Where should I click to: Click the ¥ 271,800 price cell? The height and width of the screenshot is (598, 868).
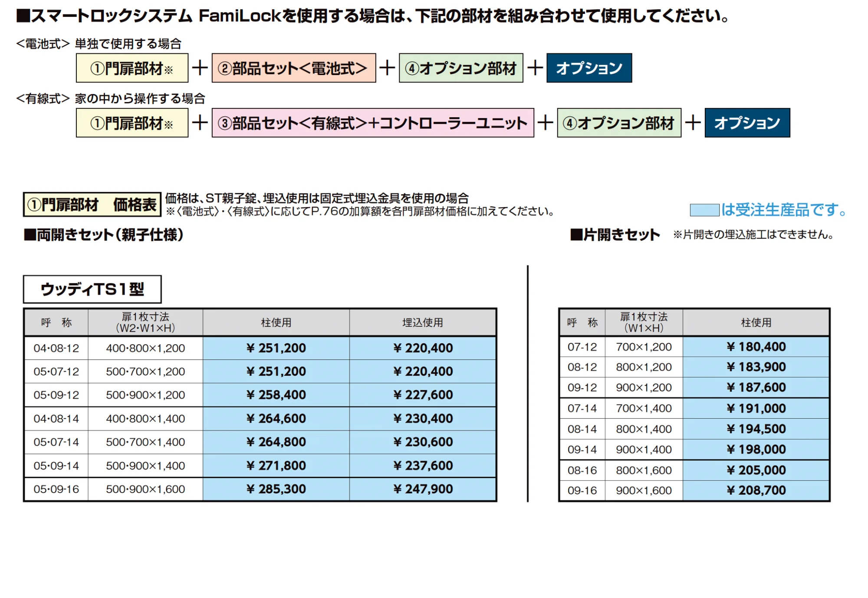[276, 466]
